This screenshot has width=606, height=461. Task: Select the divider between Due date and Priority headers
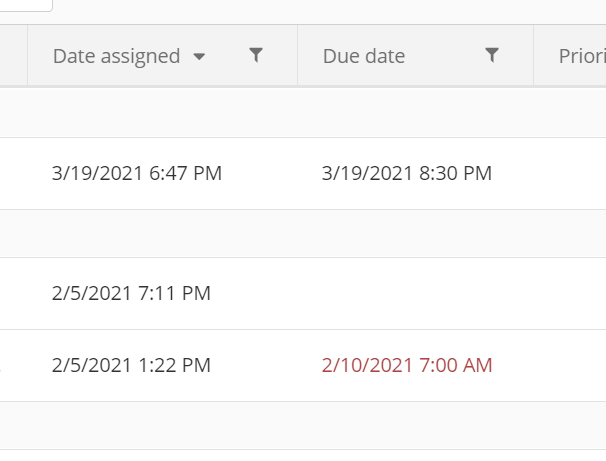[534, 55]
